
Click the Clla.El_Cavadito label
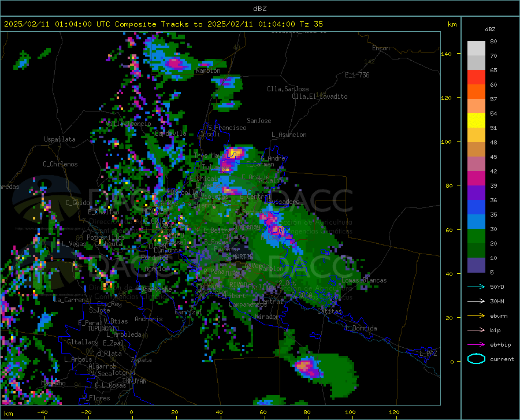[x=320, y=96]
